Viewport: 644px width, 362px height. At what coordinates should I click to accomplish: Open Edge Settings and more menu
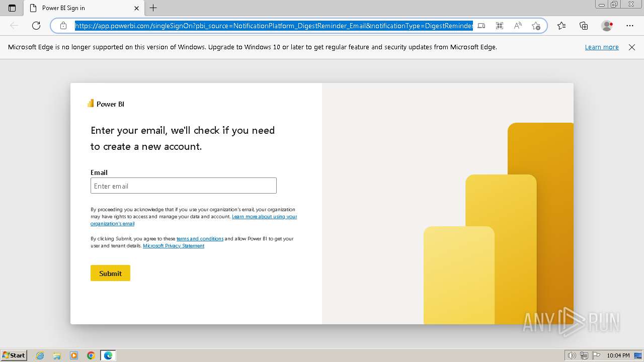click(630, 26)
